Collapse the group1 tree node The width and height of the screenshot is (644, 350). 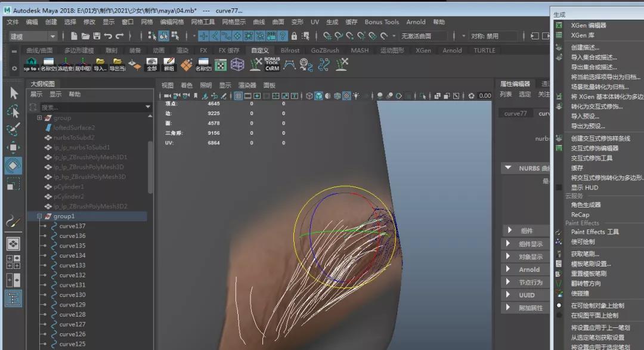[40, 216]
